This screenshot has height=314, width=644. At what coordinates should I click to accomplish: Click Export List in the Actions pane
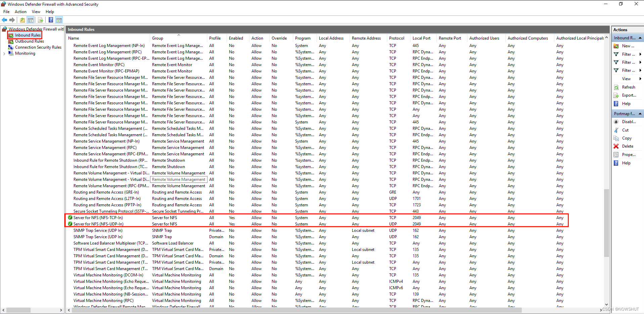[x=629, y=95]
